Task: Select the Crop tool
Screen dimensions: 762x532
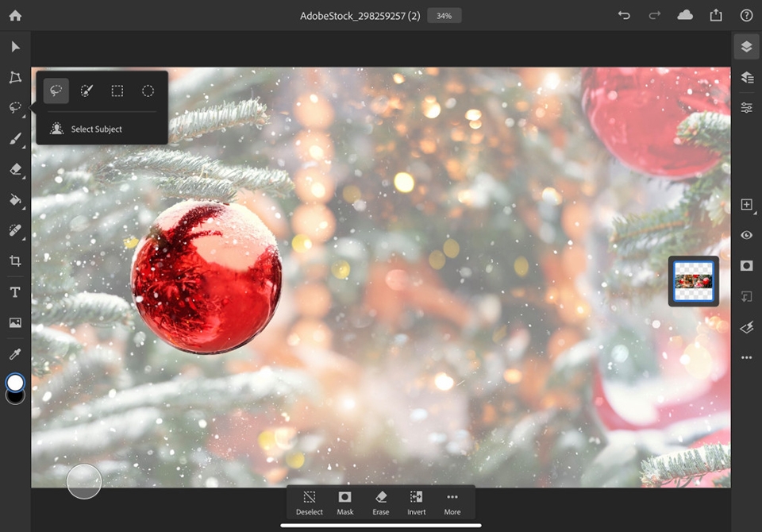Action: coord(14,261)
